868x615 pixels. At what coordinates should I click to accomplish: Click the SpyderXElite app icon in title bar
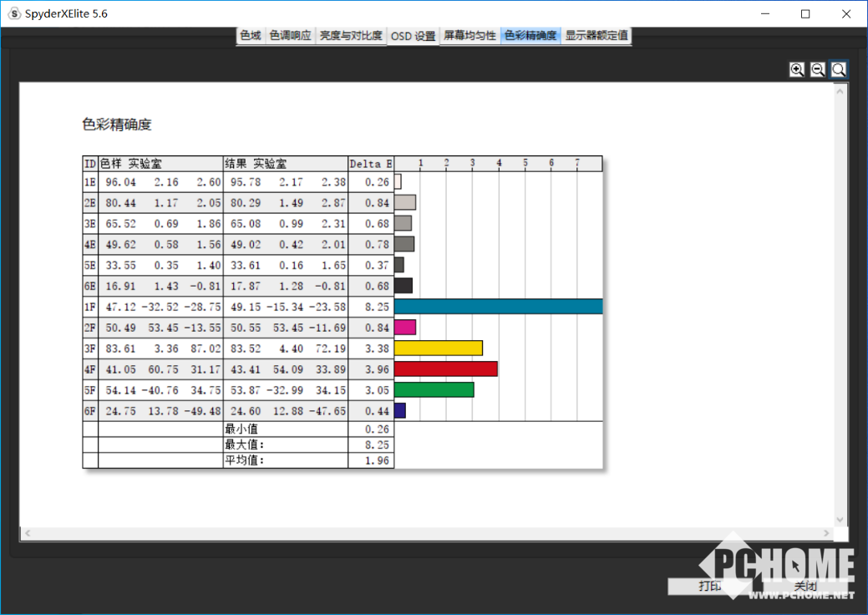pos(14,14)
